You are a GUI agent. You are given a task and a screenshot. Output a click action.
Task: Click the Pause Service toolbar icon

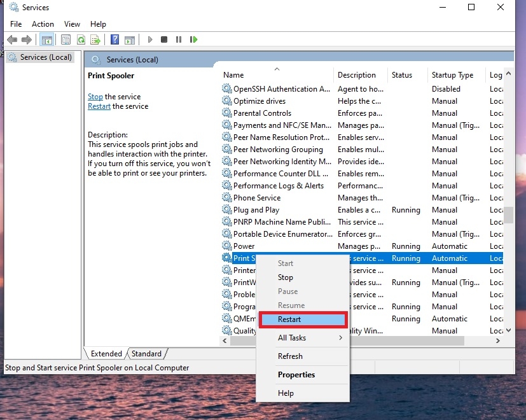[179, 39]
